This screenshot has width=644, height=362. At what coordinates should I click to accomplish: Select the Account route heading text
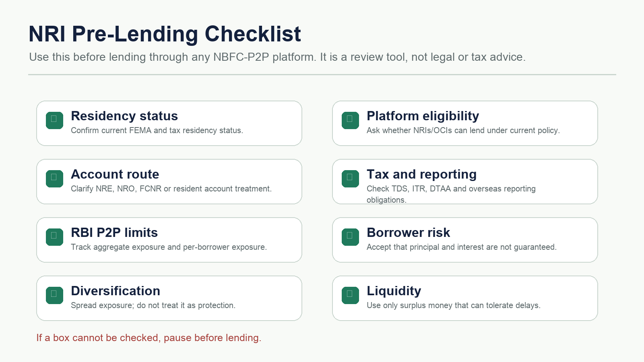tap(115, 174)
